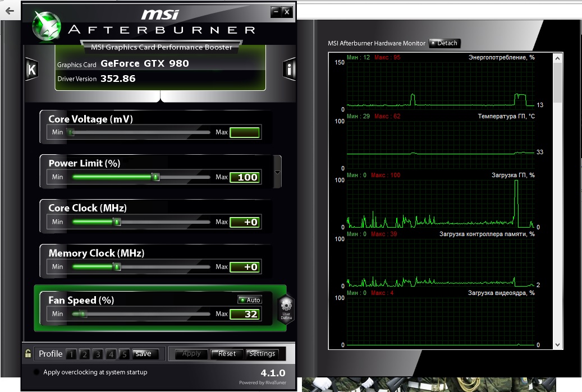Click the MSI Afterburner Hardware Monitor title

click(377, 43)
